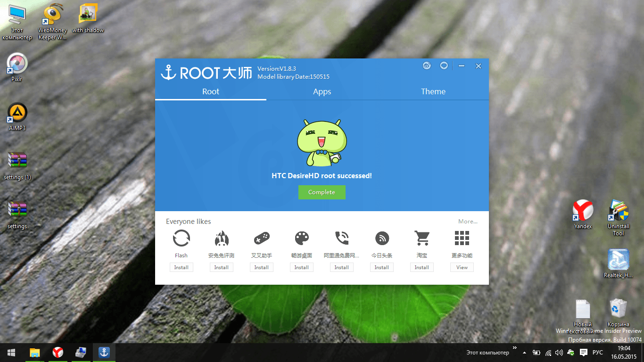Click the 今日头条 feed icon

coord(382,239)
